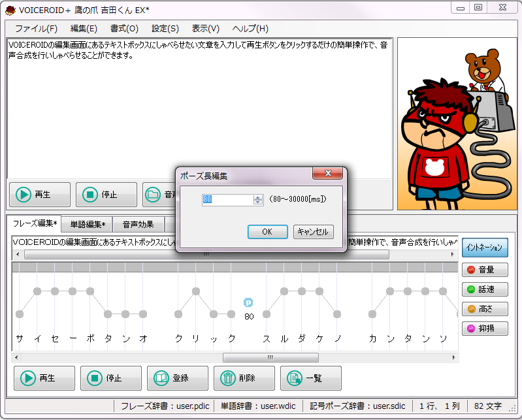Close the ポーズ長編集 dialog
This screenshot has width=522, height=420.
(x=327, y=173)
